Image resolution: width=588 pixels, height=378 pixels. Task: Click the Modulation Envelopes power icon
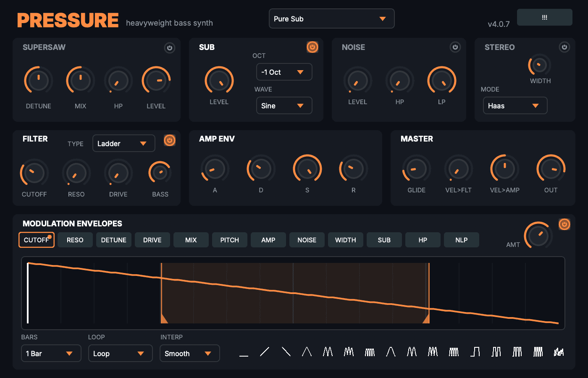tap(564, 224)
